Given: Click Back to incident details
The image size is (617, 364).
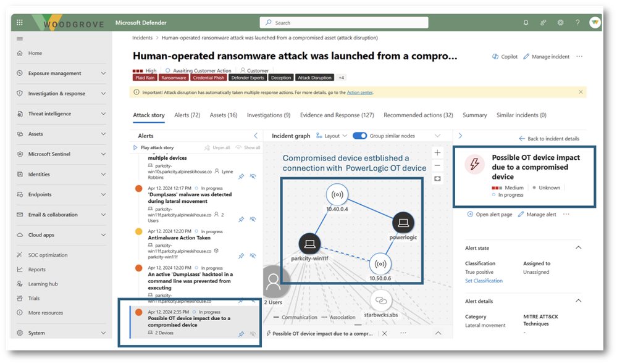Looking at the screenshot, I should [x=549, y=138].
